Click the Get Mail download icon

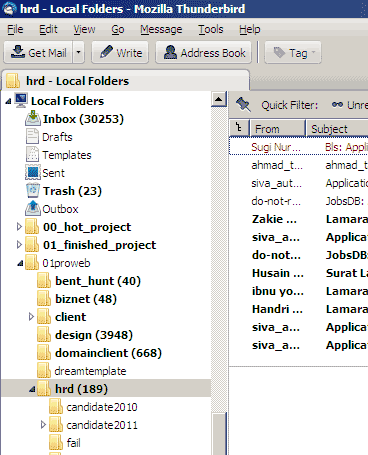point(18,52)
